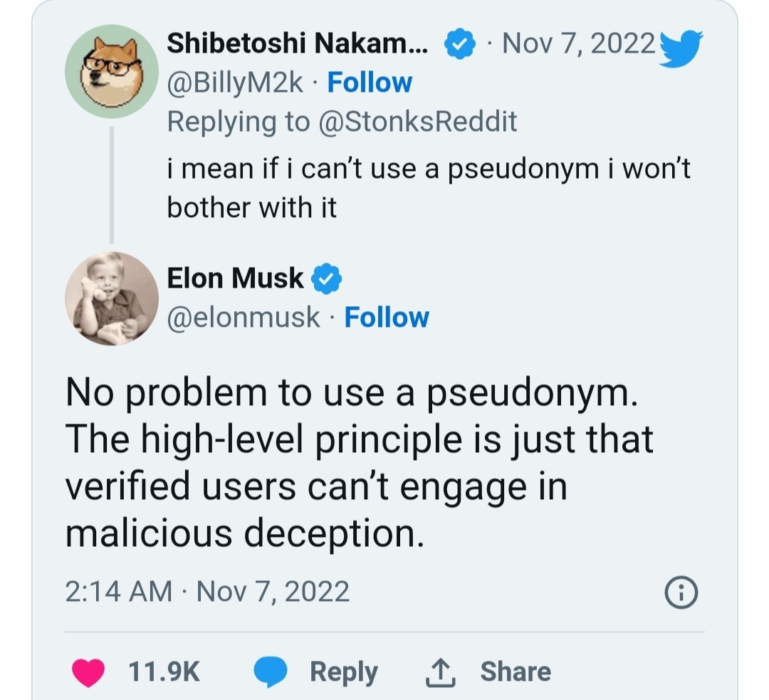Click the Elon Musk display name
The height and width of the screenshot is (700, 769).
coord(235,278)
